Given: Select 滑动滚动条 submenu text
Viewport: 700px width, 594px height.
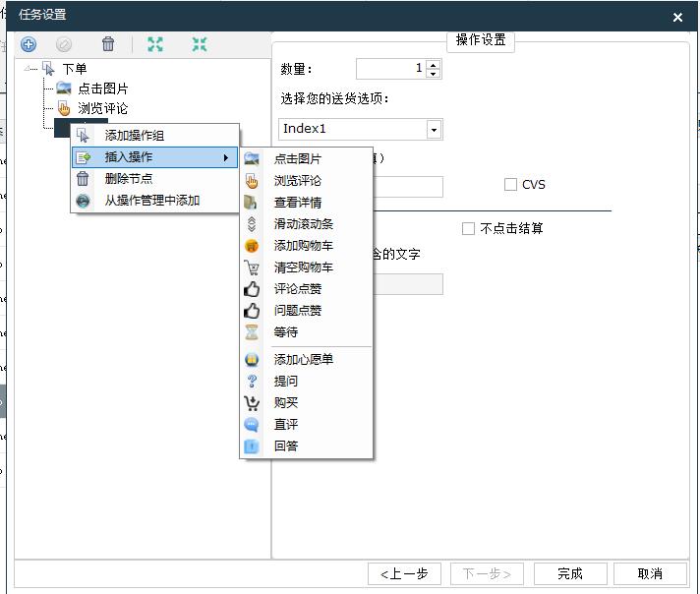Looking at the screenshot, I should pyautogui.click(x=304, y=224).
